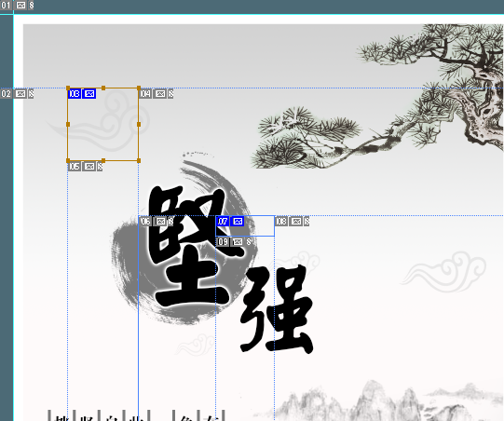This screenshot has height=421, width=504.
Task: Click the blue image icon on slice 03
Action: coord(89,94)
